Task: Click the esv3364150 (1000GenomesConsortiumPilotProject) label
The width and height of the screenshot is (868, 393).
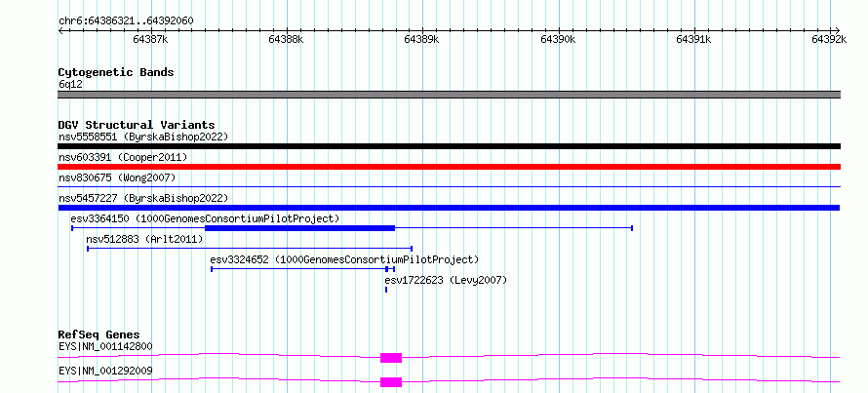Action: (x=206, y=218)
